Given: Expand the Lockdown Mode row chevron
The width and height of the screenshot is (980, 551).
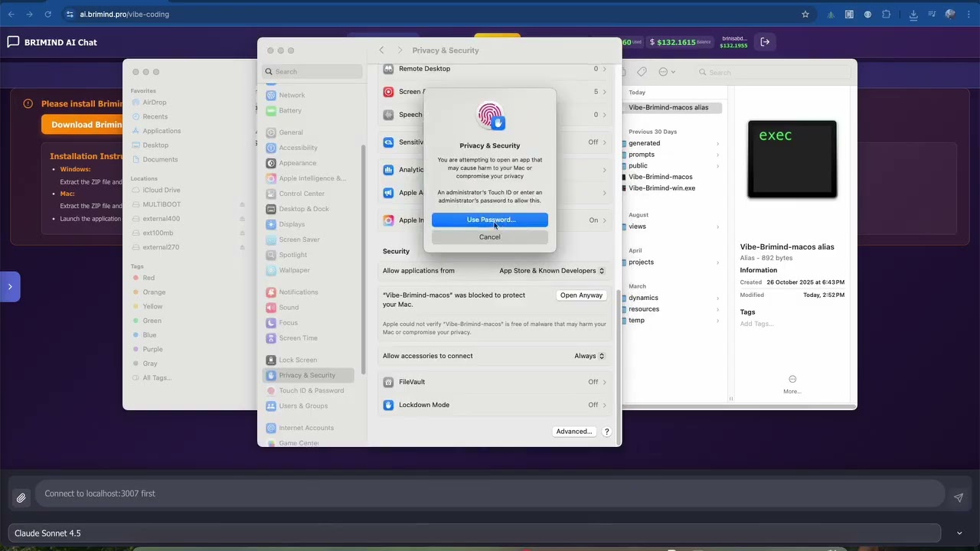Looking at the screenshot, I should [604, 405].
